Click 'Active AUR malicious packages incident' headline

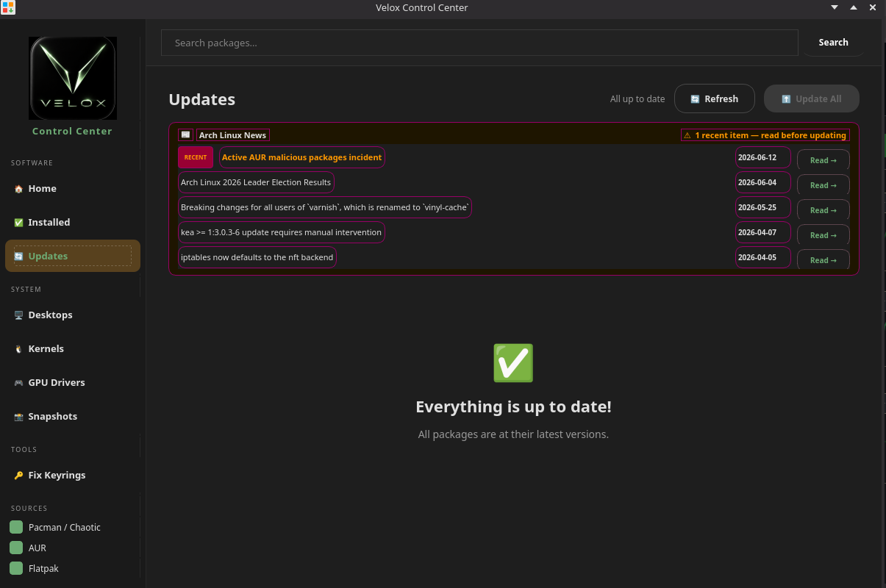coord(301,157)
